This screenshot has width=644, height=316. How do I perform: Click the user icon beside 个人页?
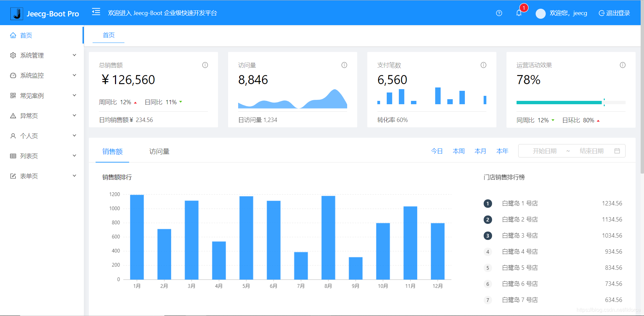point(13,136)
